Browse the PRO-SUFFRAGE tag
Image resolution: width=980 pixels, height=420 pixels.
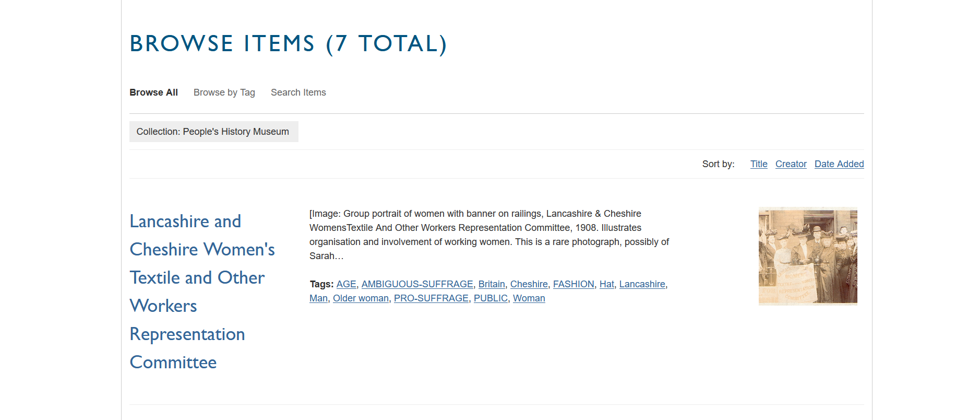(x=431, y=298)
